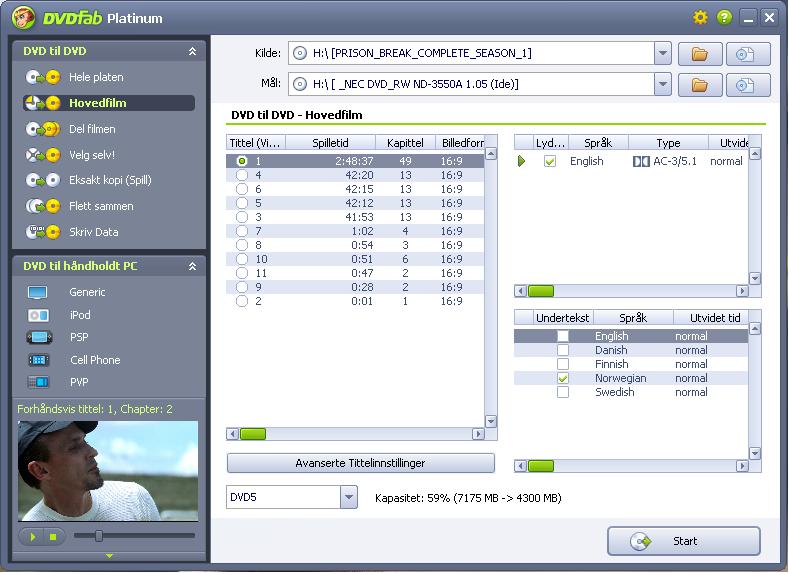The width and height of the screenshot is (789, 574).
Task: Select title 5 radio button
Action: tap(242, 203)
